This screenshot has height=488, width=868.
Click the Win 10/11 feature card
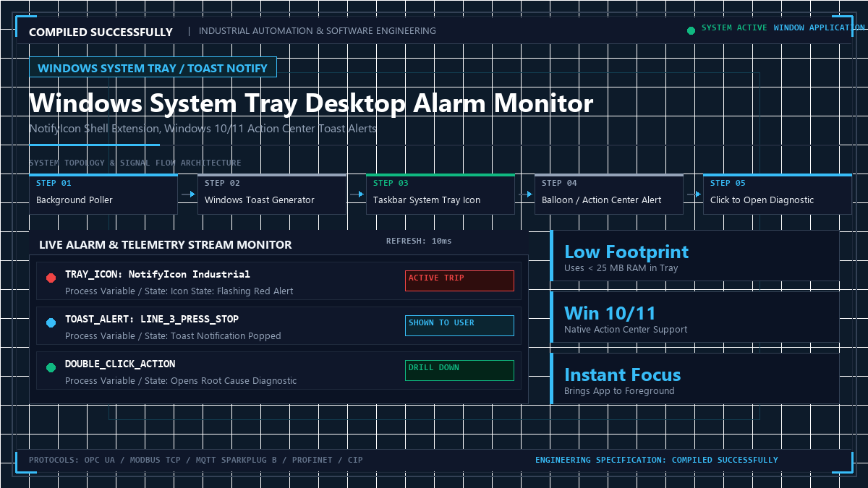point(695,317)
